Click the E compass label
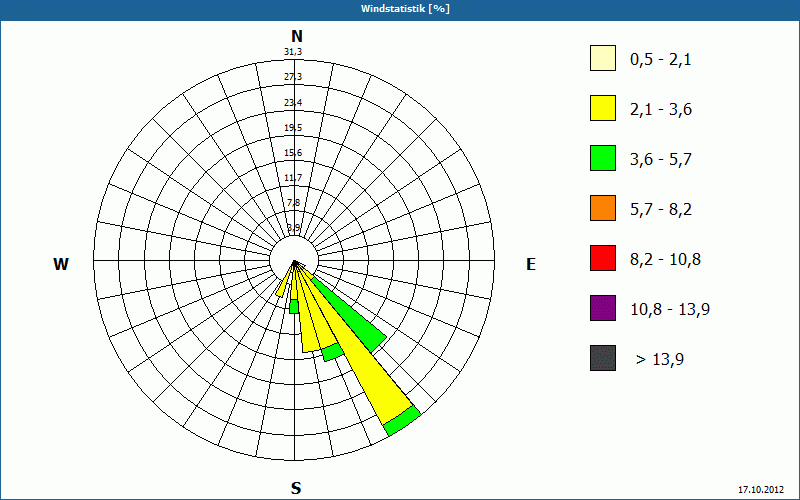 click(x=531, y=264)
